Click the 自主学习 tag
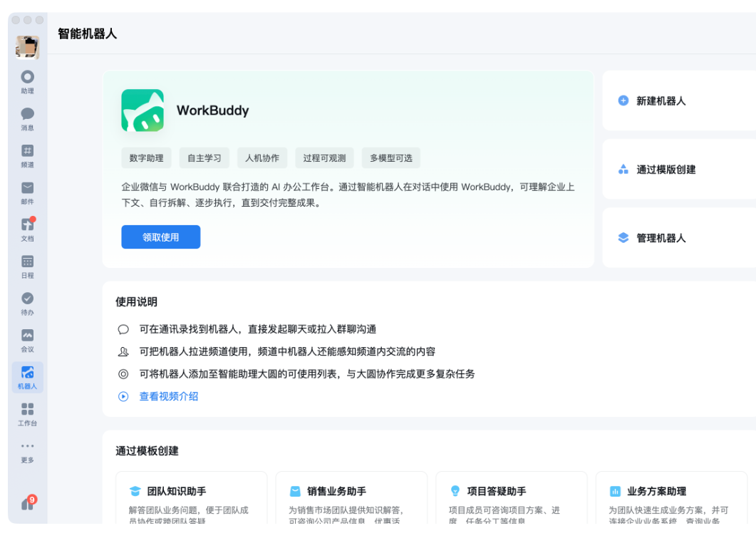 tap(204, 158)
